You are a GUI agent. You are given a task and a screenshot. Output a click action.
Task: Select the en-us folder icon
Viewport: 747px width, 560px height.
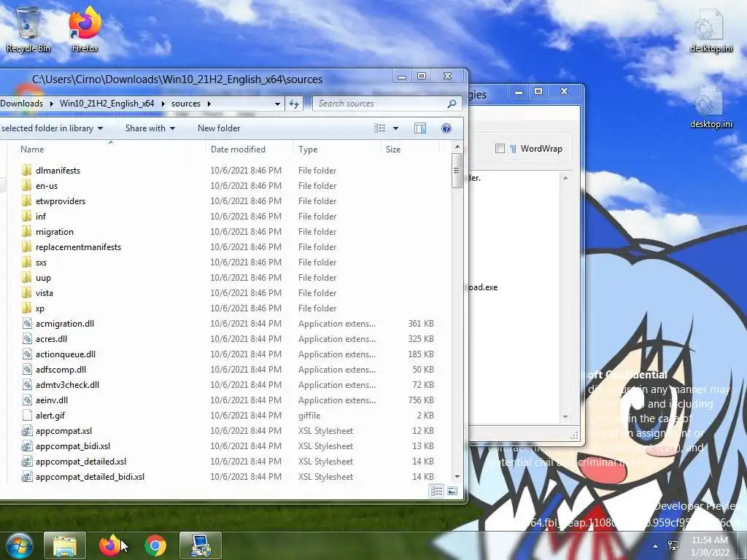tap(27, 185)
